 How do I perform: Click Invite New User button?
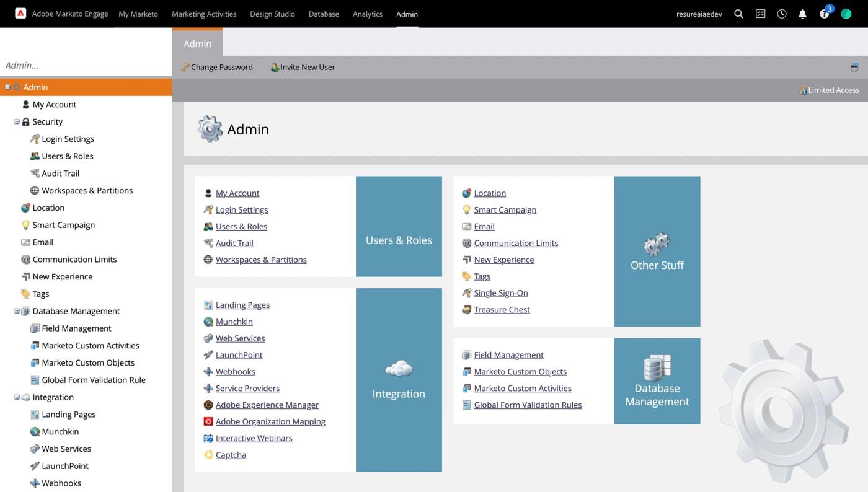[303, 67]
